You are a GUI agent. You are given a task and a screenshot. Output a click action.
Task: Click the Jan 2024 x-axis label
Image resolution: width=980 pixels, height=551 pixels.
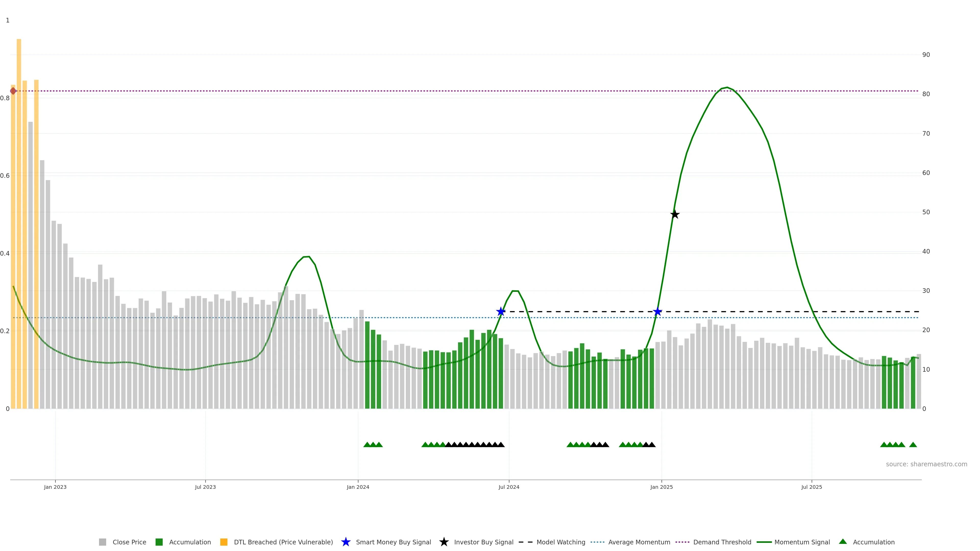click(358, 487)
